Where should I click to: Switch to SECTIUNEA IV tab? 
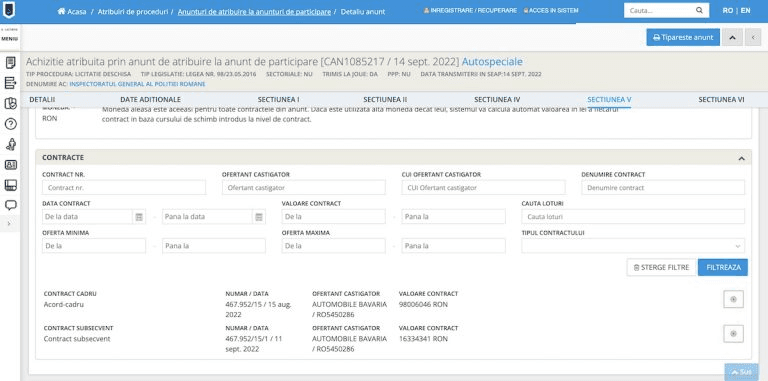coord(497,99)
